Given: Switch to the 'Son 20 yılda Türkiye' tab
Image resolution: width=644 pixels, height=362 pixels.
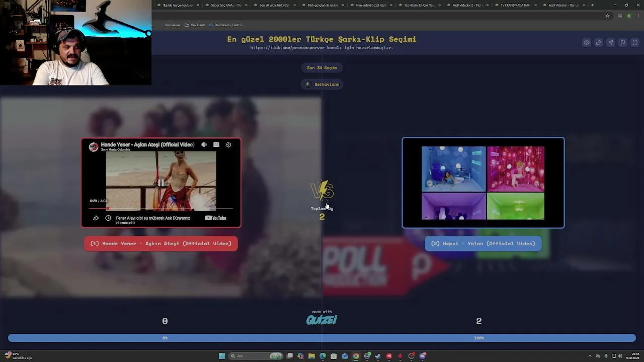Looking at the screenshot, I should click(274, 5).
